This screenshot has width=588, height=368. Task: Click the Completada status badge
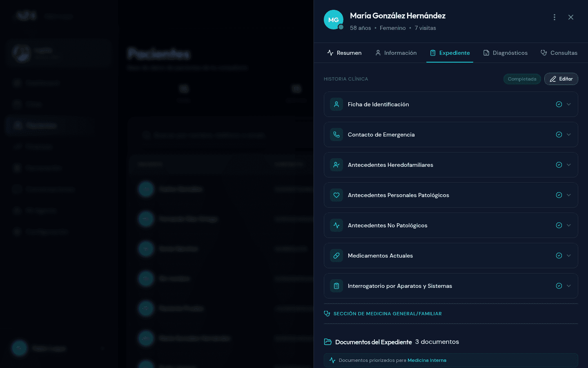coord(522,79)
